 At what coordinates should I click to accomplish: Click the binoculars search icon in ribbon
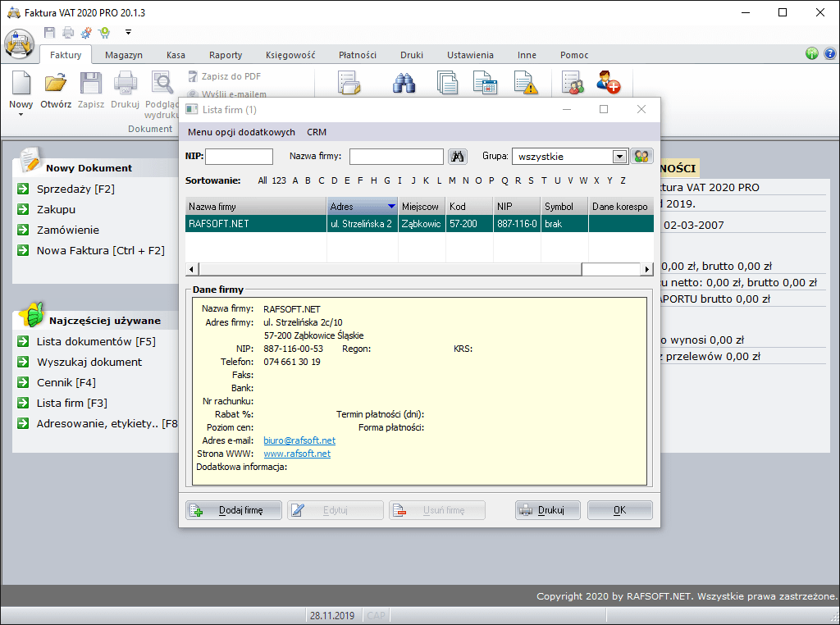pyautogui.click(x=404, y=84)
